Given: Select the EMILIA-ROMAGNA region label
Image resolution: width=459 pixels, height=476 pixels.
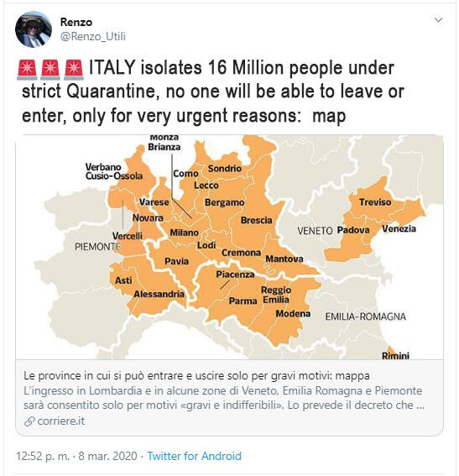Looking at the screenshot, I should (x=366, y=316).
